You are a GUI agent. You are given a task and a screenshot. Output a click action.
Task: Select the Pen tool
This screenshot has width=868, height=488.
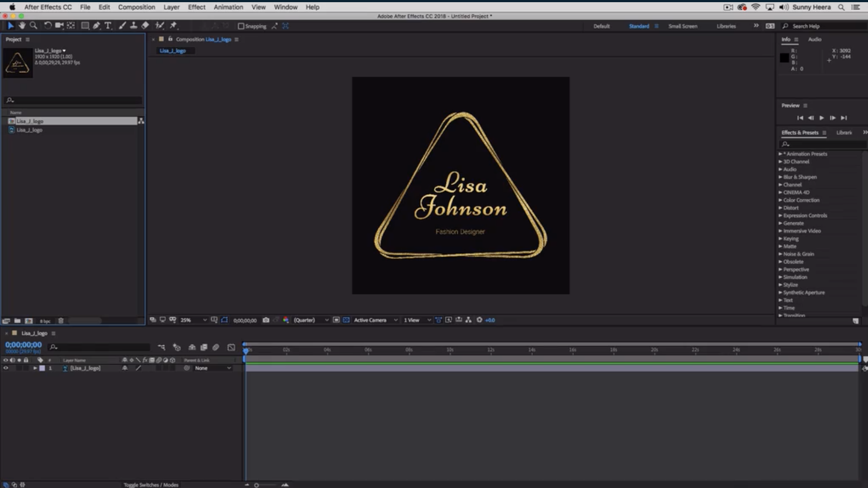[96, 26]
